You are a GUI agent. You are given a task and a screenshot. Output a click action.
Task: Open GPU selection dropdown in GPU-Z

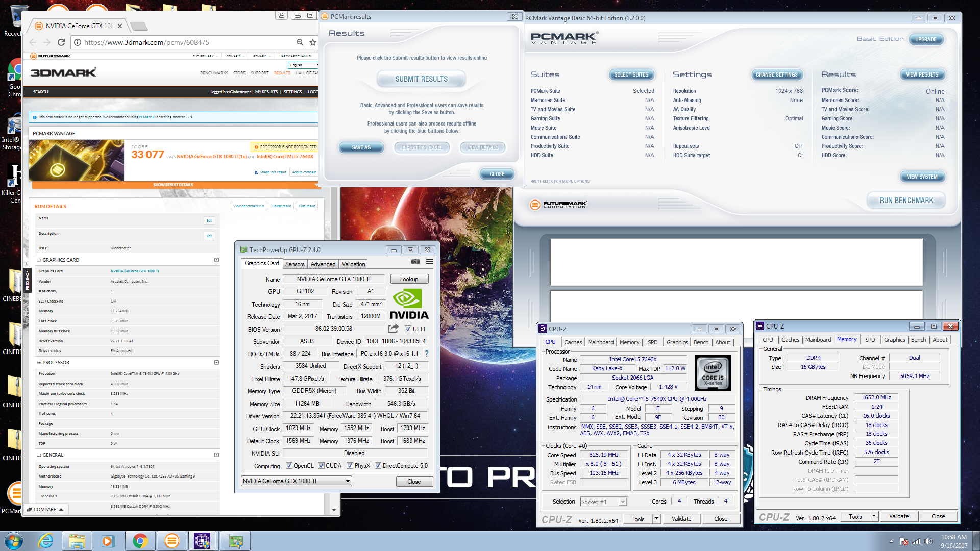pyautogui.click(x=297, y=481)
